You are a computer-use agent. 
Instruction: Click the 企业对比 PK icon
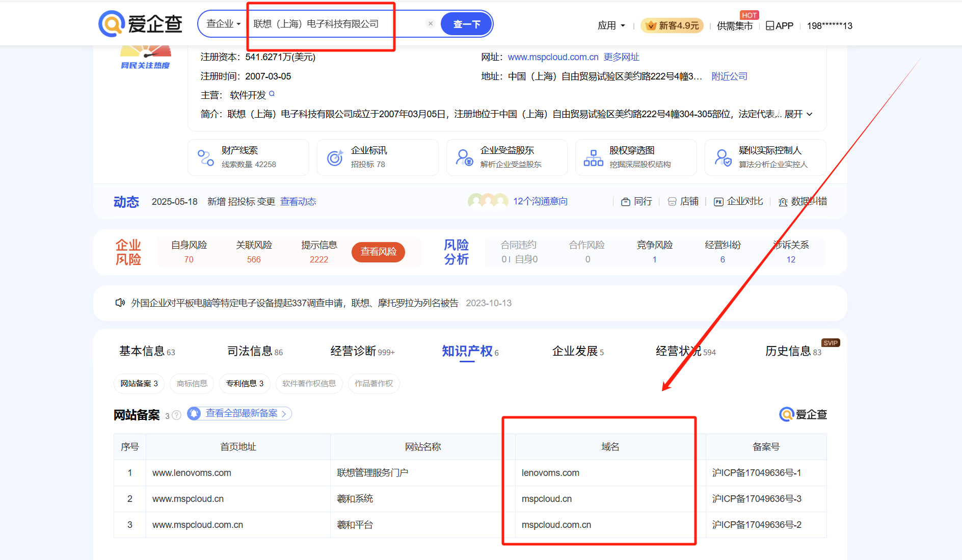(x=718, y=202)
